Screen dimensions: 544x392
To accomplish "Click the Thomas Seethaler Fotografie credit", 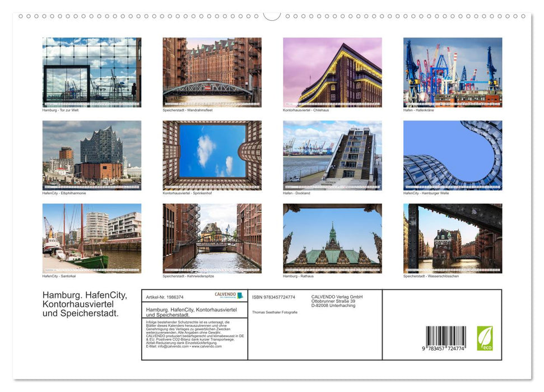I will pos(274,311).
